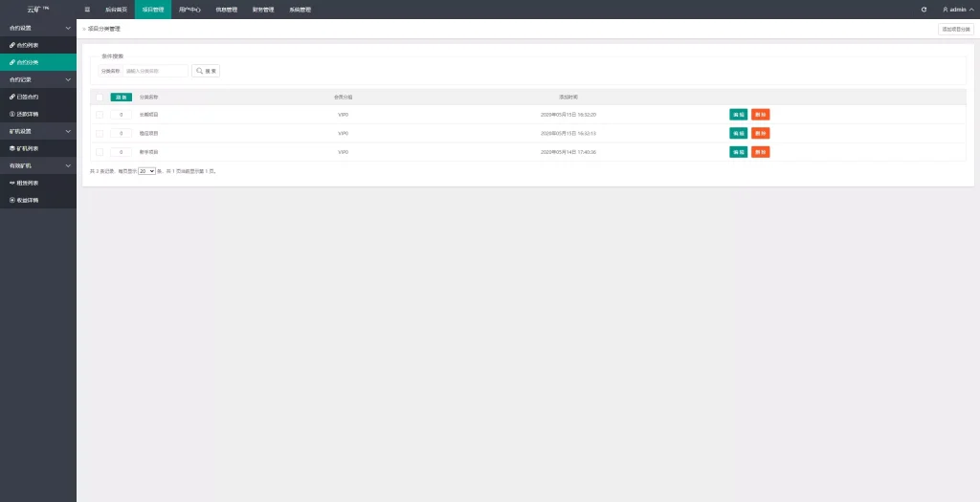
Task: Check the box for the 16:32:20 row
Action: point(100,115)
